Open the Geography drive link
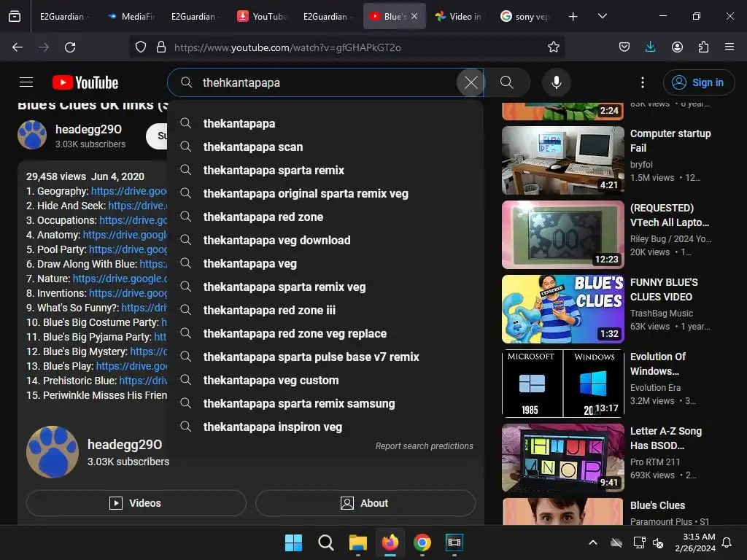The image size is (747, 560). pyautogui.click(x=128, y=191)
